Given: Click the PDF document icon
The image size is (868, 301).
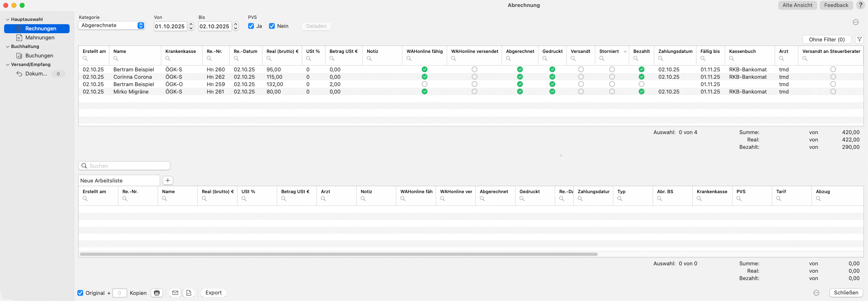Looking at the screenshot, I should coord(189,293).
